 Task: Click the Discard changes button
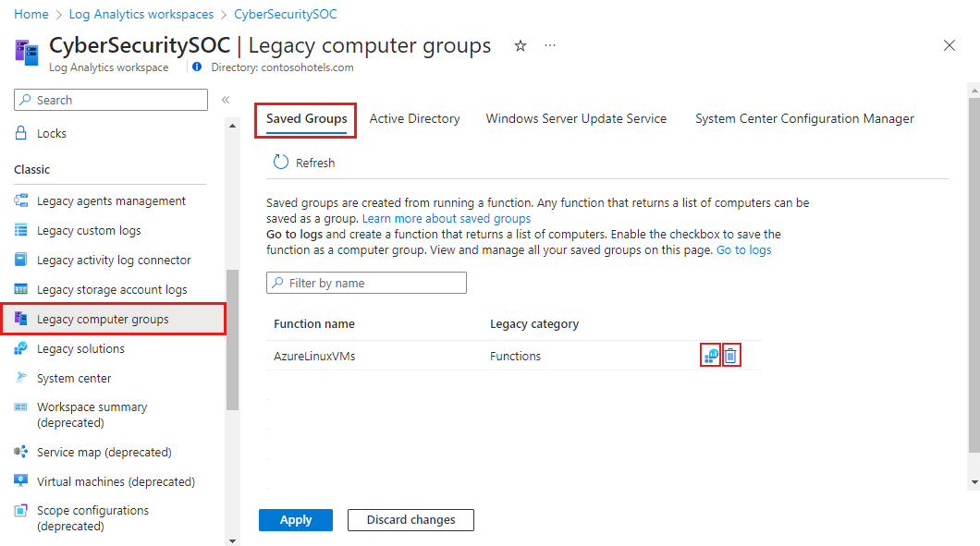click(x=410, y=520)
